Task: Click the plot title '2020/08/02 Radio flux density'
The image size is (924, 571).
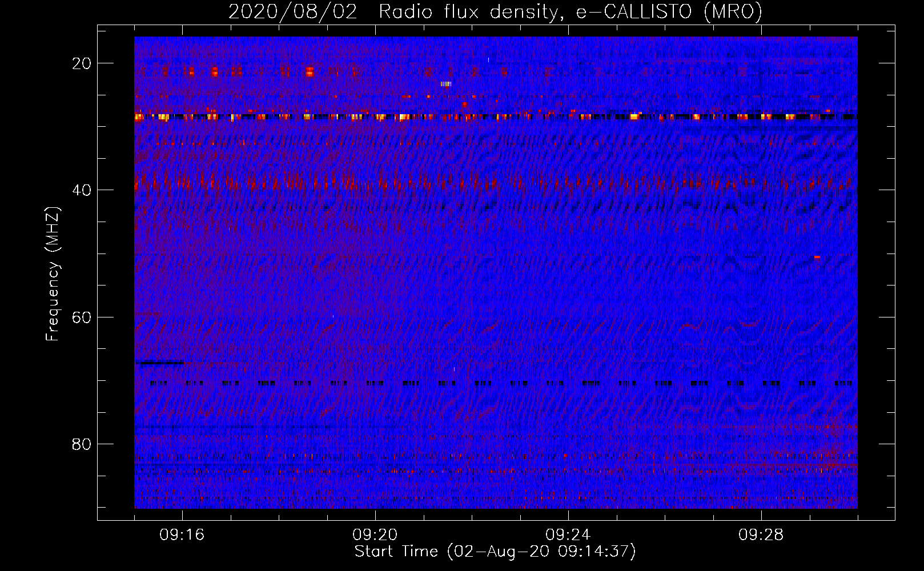Action: [495, 11]
